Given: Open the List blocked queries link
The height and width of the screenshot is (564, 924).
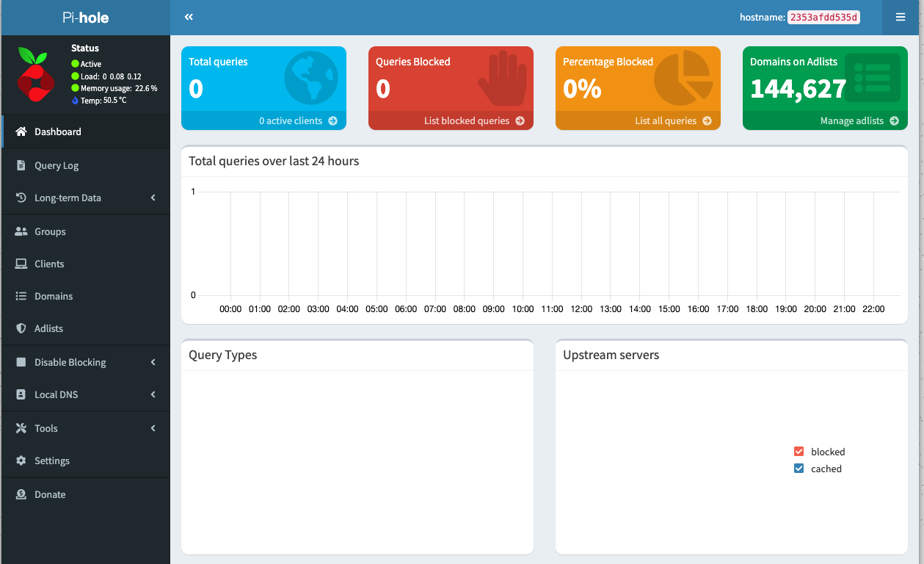Looking at the screenshot, I should coord(473,120).
